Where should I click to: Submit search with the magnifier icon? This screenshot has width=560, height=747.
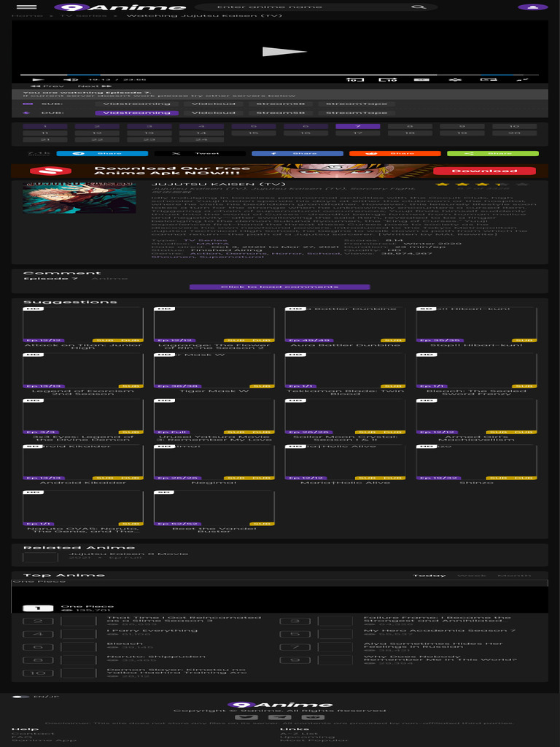pyautogui.click(x=418, y=7)
